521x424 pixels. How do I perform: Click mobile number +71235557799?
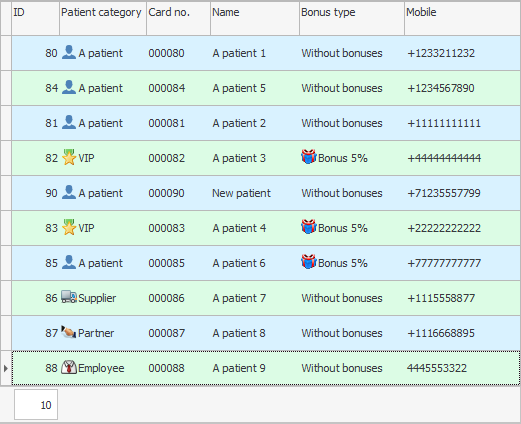click(444, 193)
